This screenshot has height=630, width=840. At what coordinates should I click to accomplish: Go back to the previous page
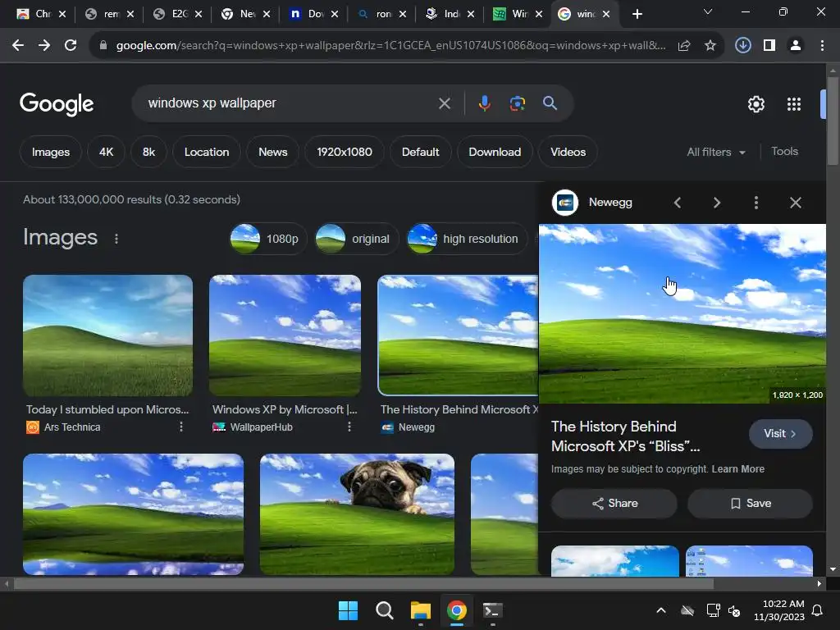(18, 46)
